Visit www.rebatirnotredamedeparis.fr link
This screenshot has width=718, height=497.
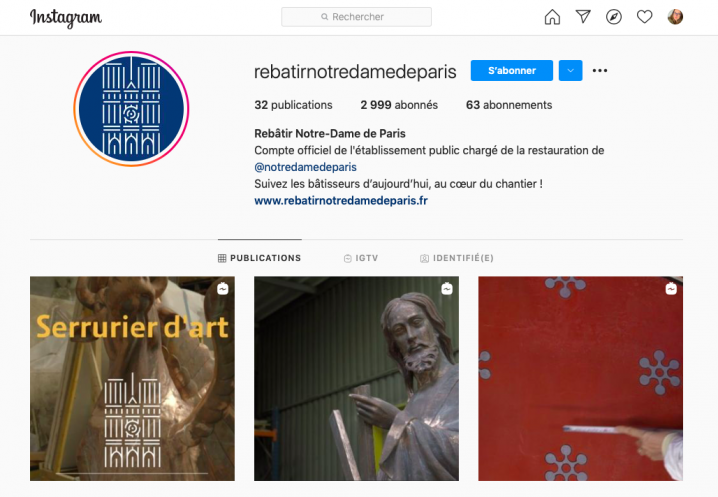tap(341, 201)
